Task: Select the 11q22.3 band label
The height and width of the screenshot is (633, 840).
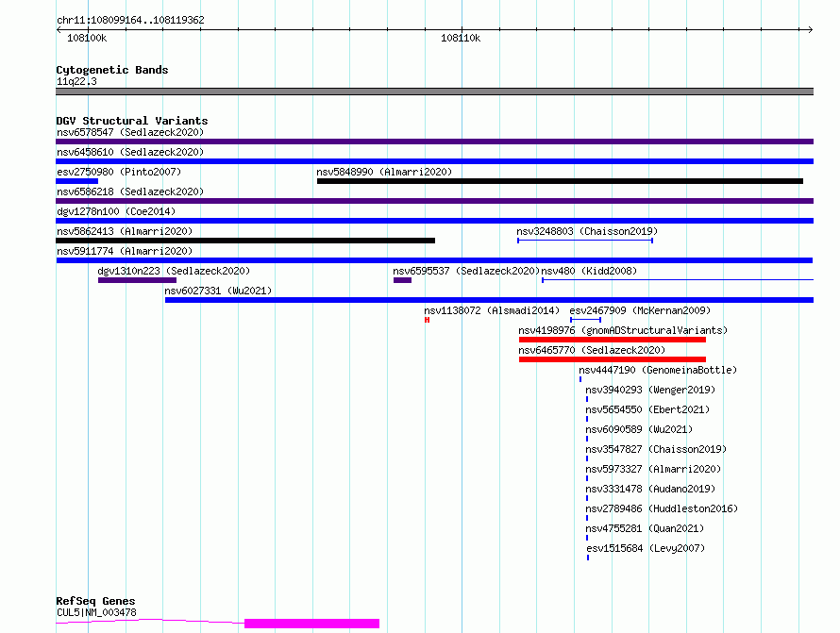Action: (76, 81)
